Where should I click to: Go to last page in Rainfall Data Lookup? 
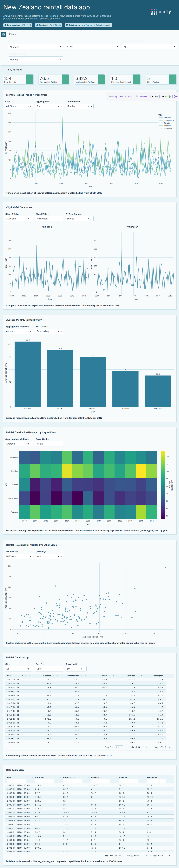(170, 747)
